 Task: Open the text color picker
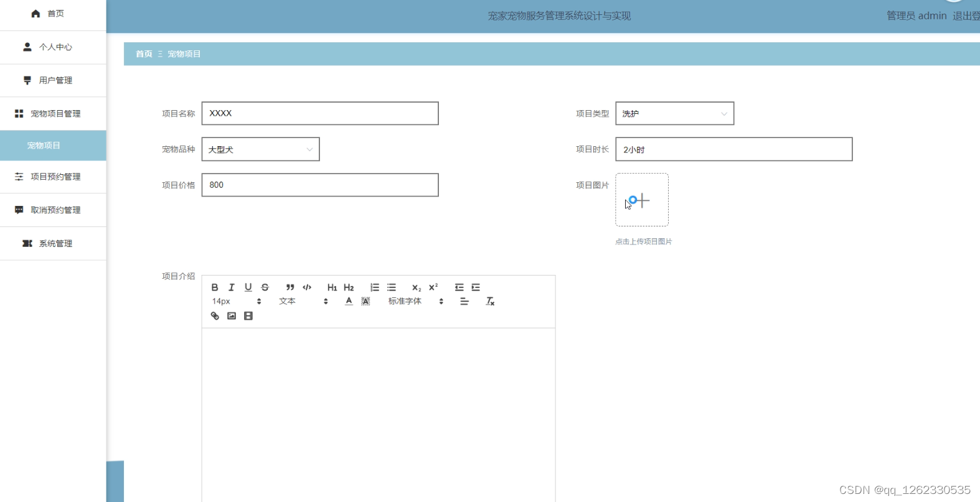[349, 301]
